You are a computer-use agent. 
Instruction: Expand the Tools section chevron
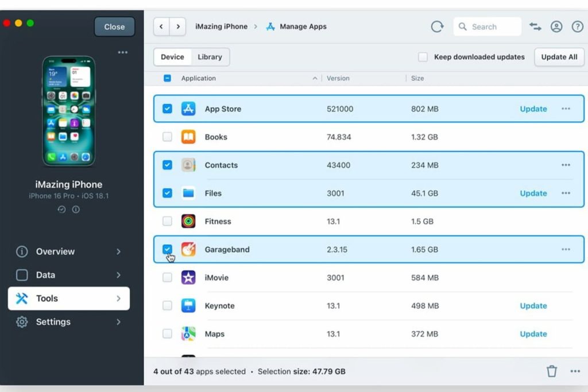coord(118,298)
